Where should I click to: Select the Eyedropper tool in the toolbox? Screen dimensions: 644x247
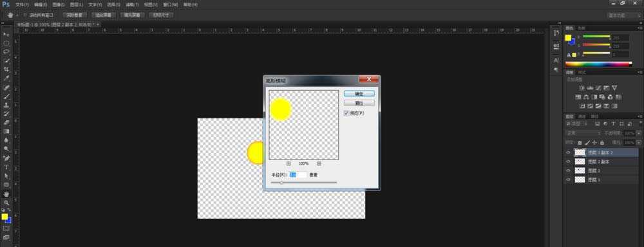tap(6, 78)
